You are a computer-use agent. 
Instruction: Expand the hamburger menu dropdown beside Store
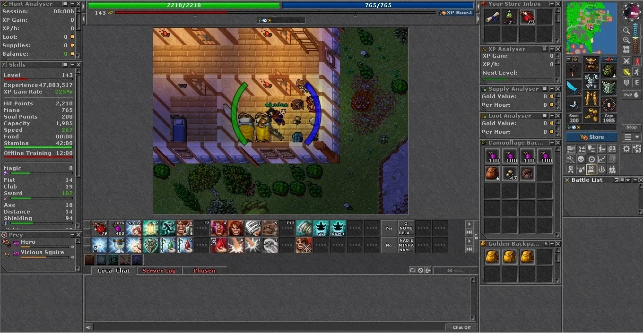(x=630, y=137)
